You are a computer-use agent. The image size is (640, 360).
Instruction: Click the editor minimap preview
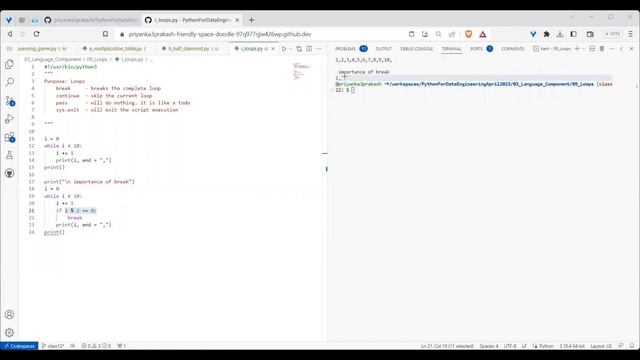(302, 71)
